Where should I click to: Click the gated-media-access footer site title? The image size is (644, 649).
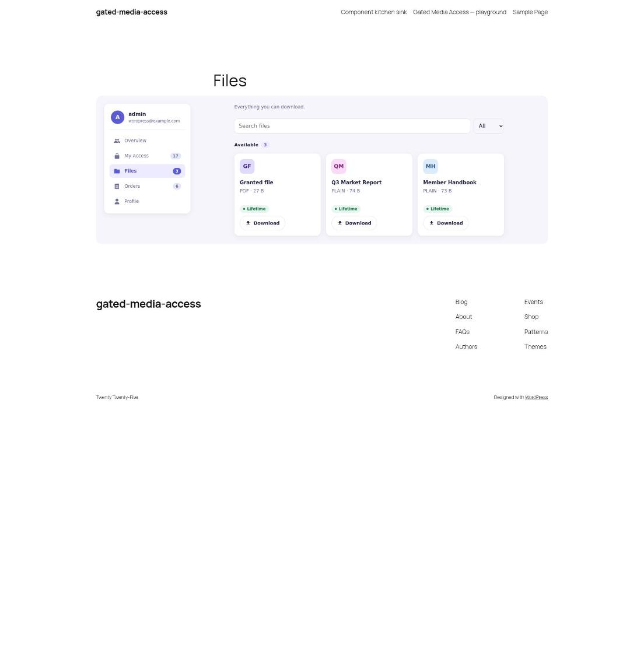coord(148,304)
